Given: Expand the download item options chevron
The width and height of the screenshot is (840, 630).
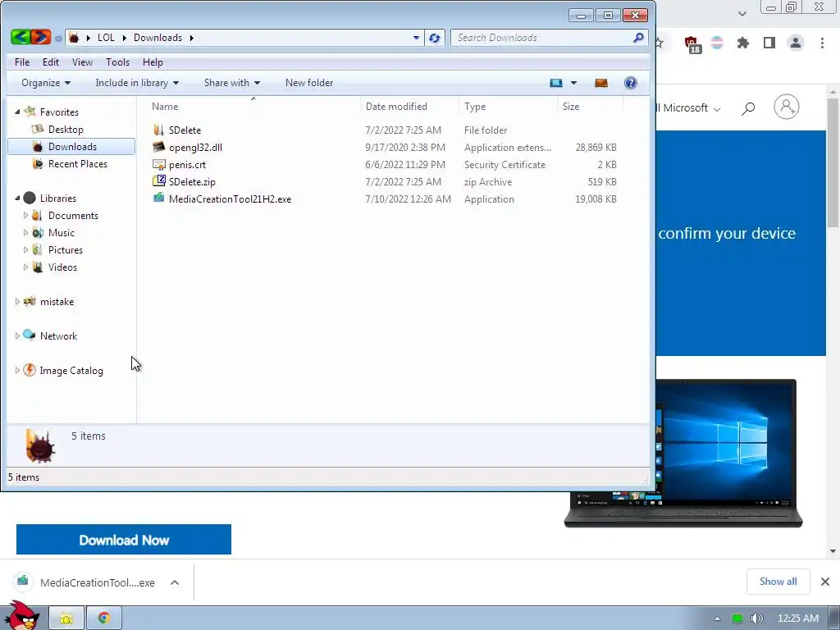Looking at the screenshot, I should [x=175, y=582].
